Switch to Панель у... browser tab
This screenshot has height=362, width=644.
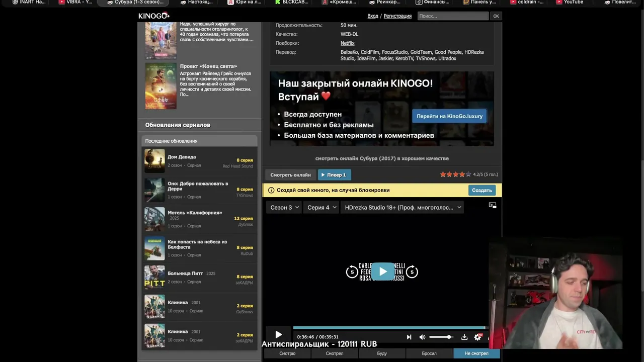479,2
